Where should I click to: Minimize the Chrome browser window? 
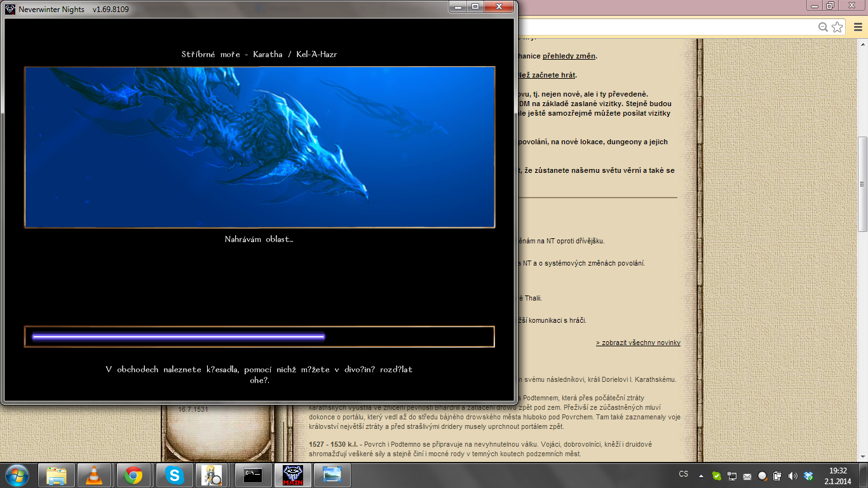pos(813,6)
